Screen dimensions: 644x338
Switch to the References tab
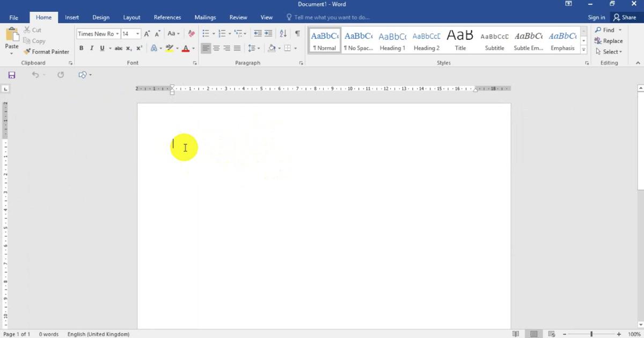167,18
